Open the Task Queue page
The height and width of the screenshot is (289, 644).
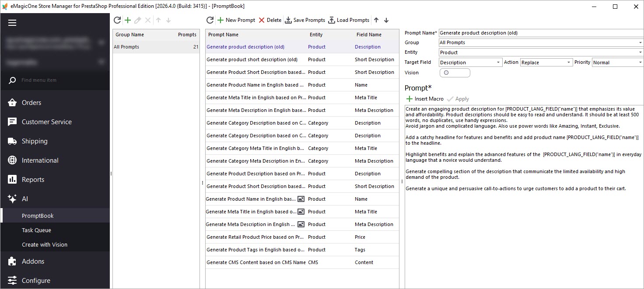(55, 230)
